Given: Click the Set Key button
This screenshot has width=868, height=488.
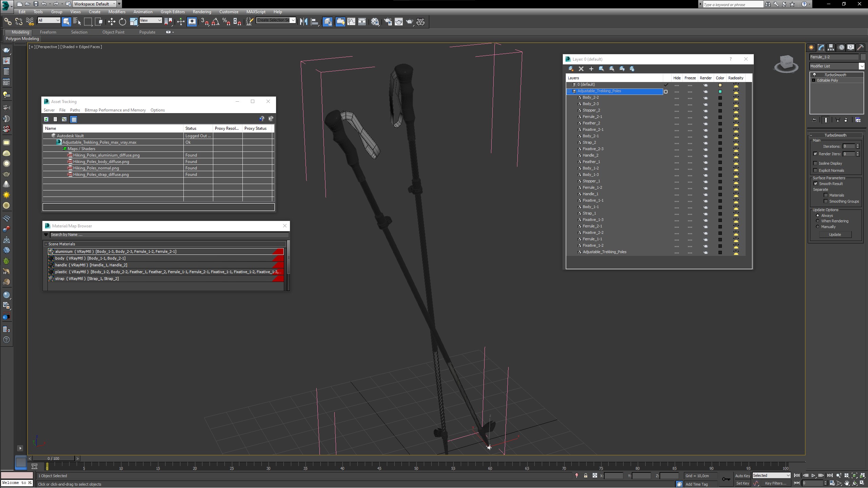Looking at the screenshot, I should pos(742,484).
